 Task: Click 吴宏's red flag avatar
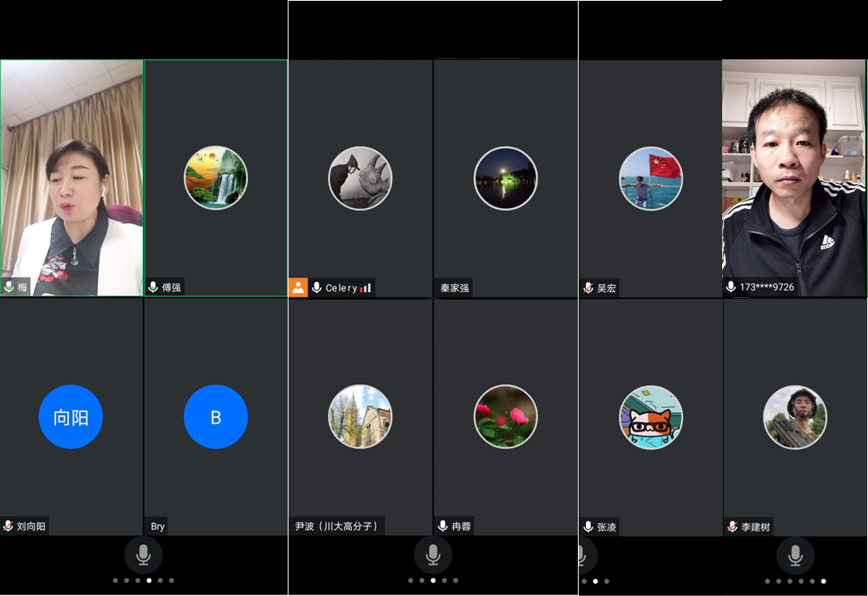650,178
